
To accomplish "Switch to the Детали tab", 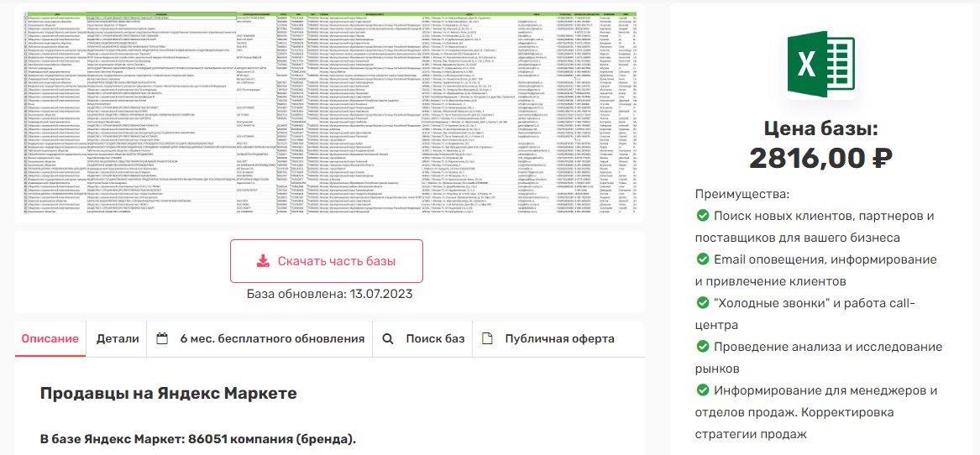I will point(118,339).
